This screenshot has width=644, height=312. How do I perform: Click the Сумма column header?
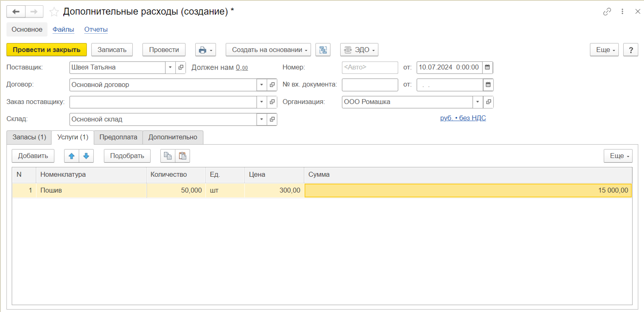[468, 175]
